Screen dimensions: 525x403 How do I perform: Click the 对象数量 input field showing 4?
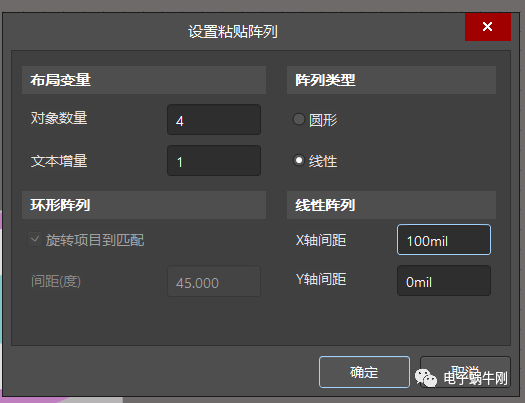pyautogui.click(x=214, y=119)
